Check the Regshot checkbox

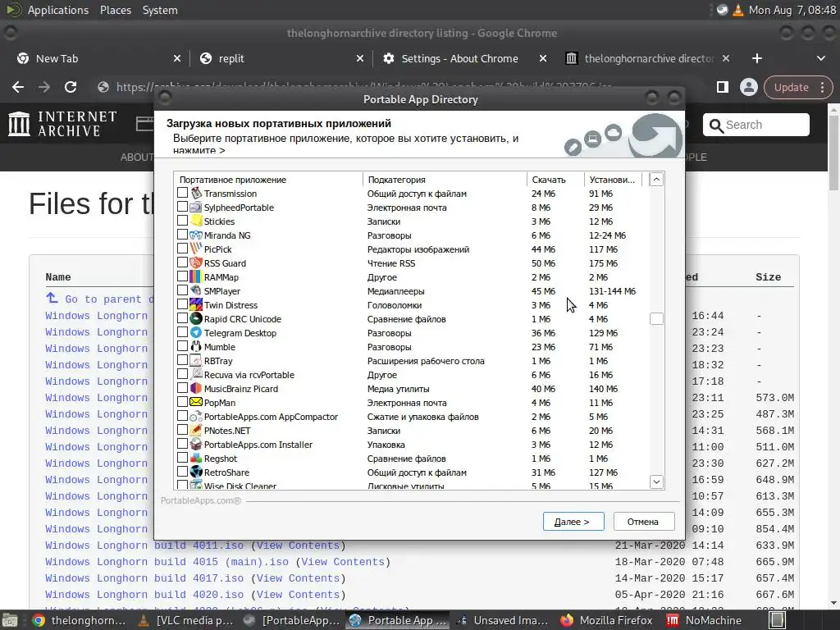click(x=182, y=458)
